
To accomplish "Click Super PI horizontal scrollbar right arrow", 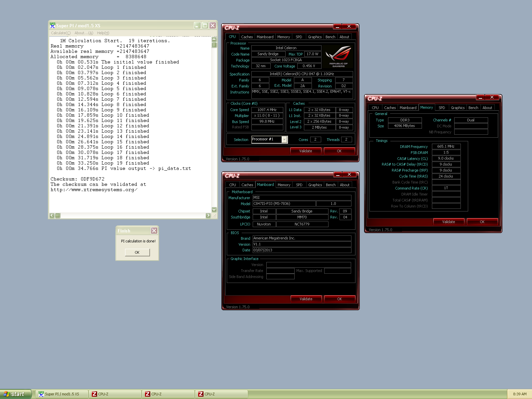I will [x=208, y=215].
